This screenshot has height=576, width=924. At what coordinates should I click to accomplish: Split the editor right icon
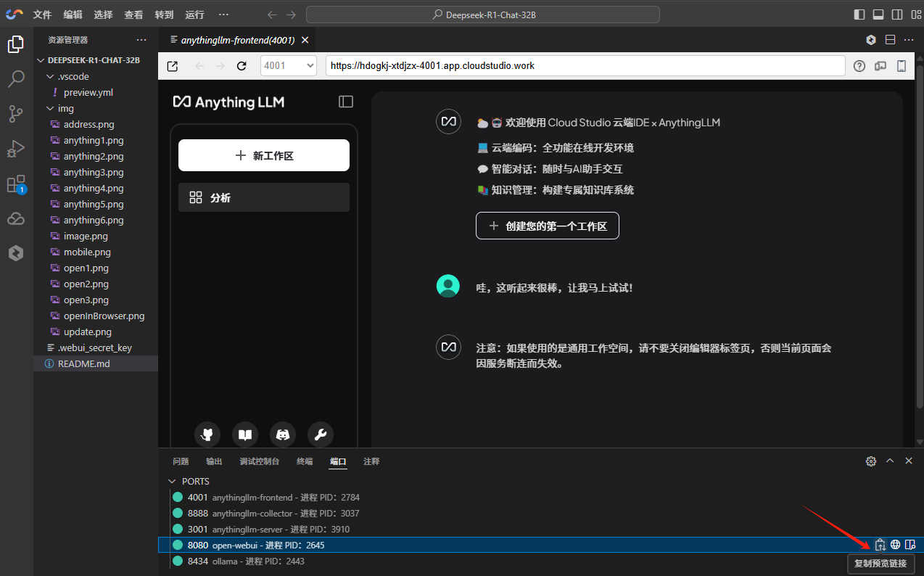point(890,40)
